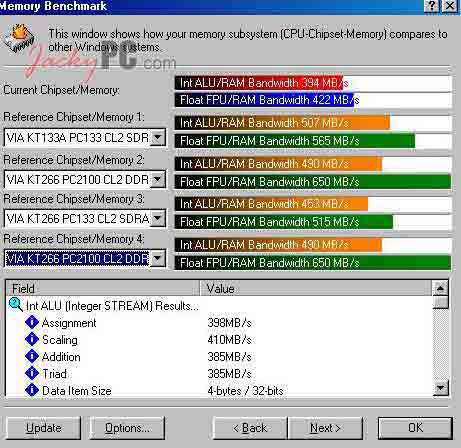461x448 pixels.
Task: Click Int ALU/RAM Bandwidth 453 MB/s bar
Action: coord(313,204)
